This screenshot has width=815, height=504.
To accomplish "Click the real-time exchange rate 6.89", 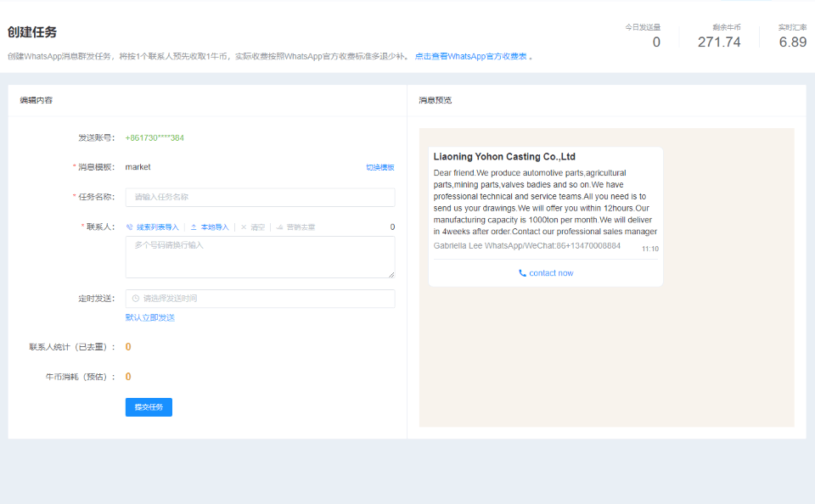I will point(792,42).
